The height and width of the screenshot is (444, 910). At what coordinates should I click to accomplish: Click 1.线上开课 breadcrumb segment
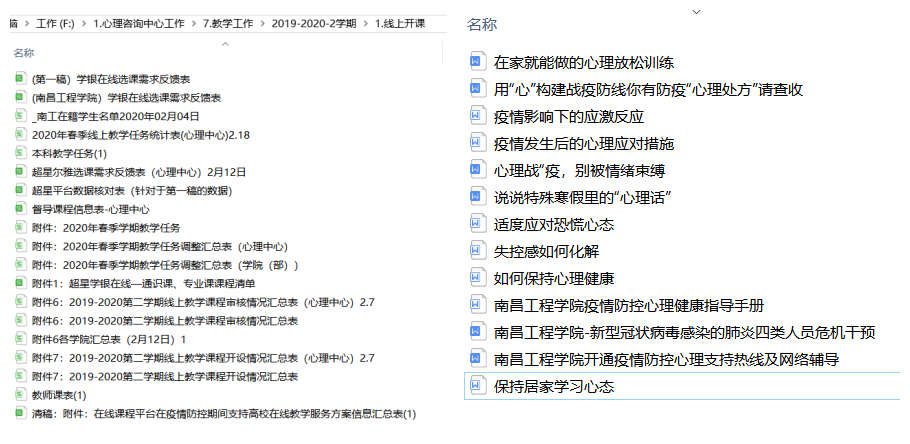pos(402,22)
